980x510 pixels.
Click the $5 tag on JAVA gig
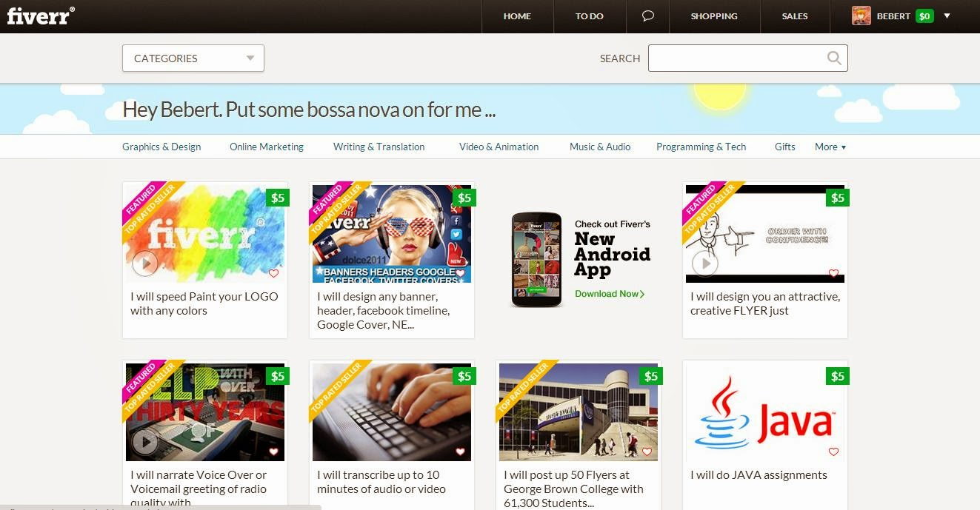(x=838, y=376)
